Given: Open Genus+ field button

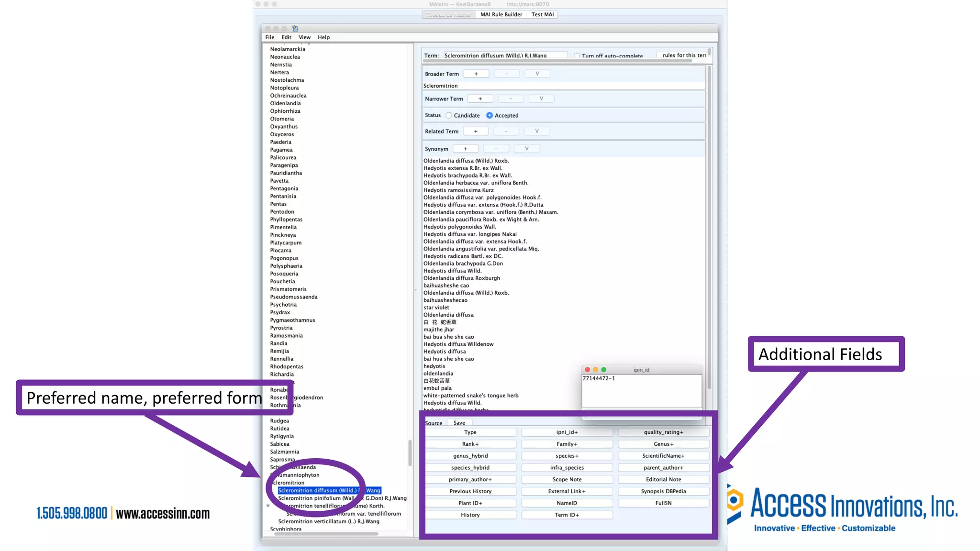Looking at the screenshot, I should [664, 444].
